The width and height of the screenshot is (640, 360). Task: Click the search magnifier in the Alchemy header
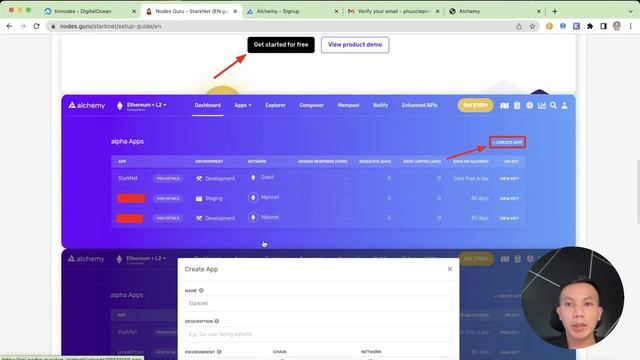(x=553, y=105)
